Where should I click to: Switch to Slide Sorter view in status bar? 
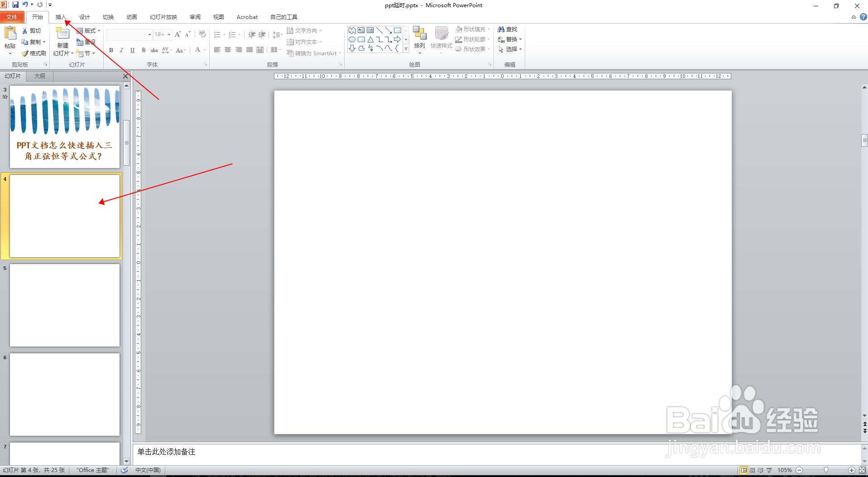(753, 470)
